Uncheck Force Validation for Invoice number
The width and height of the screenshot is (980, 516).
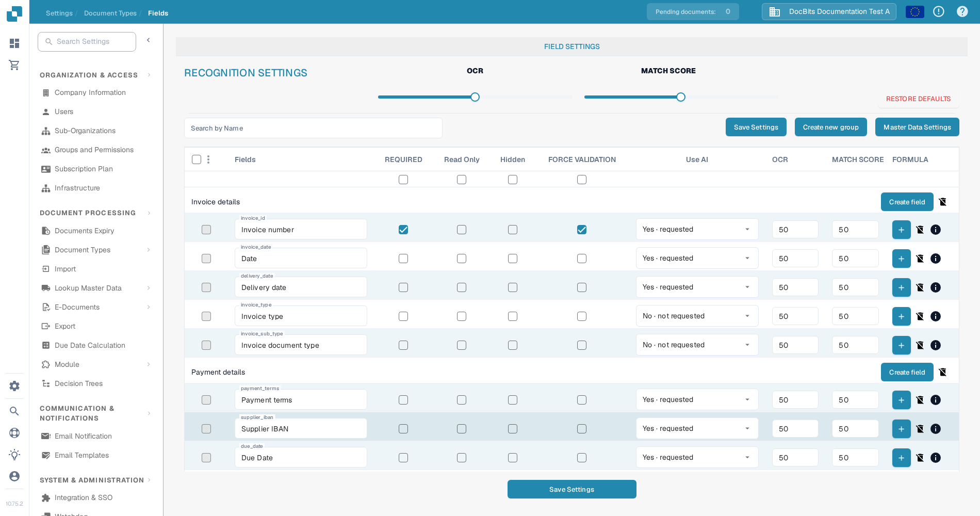tap(582, 230)
